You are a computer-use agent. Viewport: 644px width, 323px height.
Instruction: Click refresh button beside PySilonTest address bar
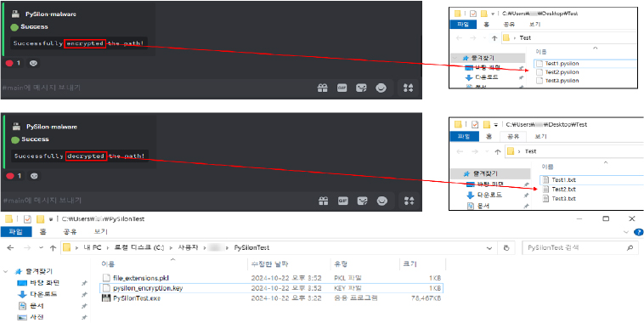(506, 248)
